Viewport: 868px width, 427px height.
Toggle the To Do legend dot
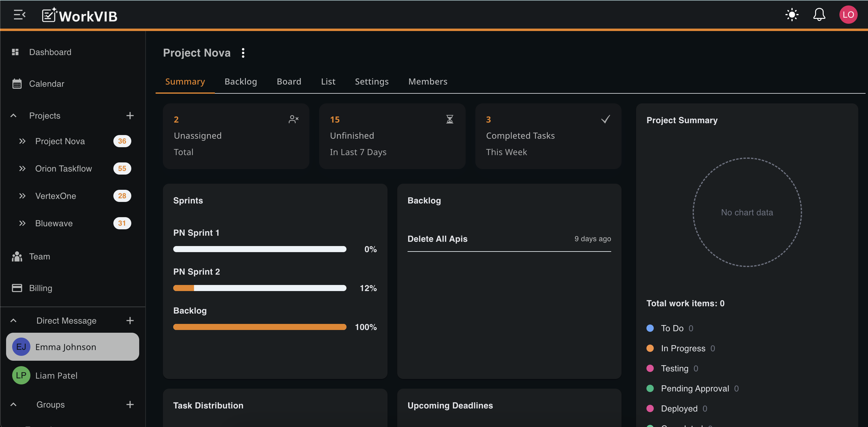click(x=650, y=328)
